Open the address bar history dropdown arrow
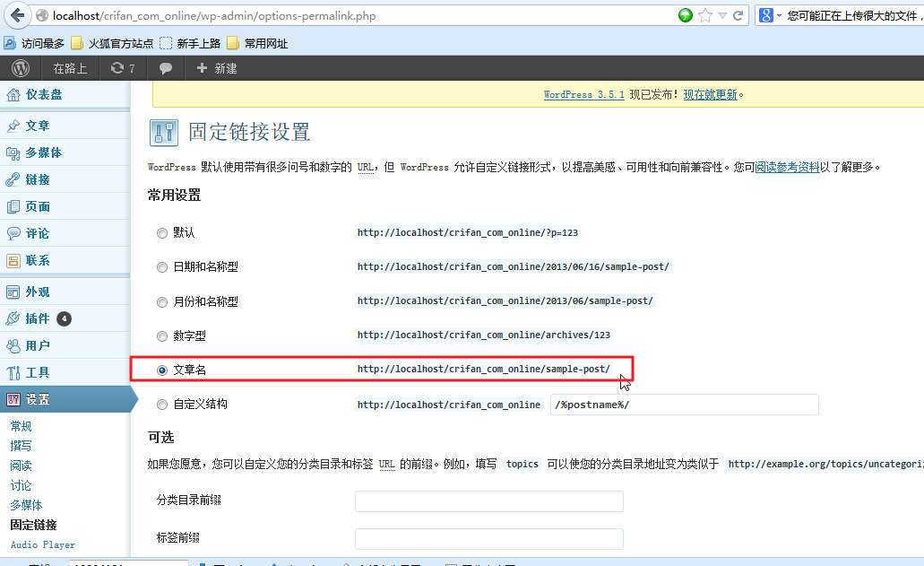Image resolution: width=924 pixels, height=566 pixels. (722, 16)
